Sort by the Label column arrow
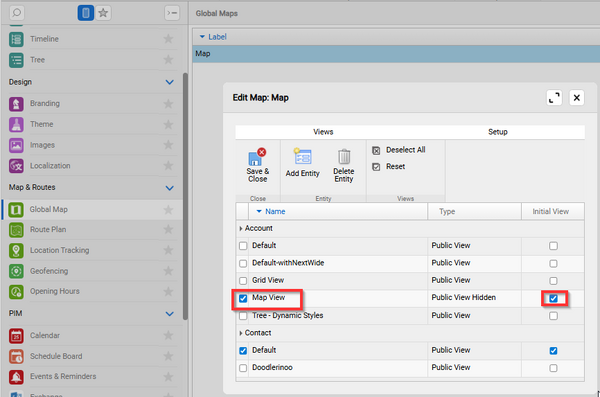 tap(202, 37)
